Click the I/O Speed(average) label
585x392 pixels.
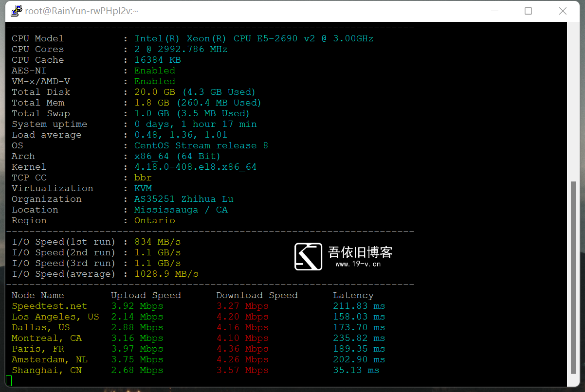click(64, 274)
